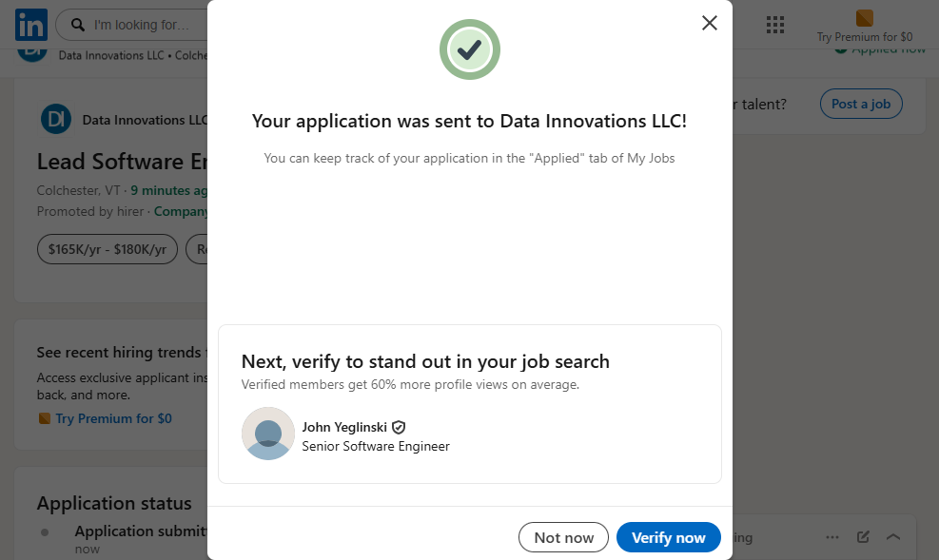Click the John Yeglinski name text
This screenshot has height=560, width=939.
344,428
